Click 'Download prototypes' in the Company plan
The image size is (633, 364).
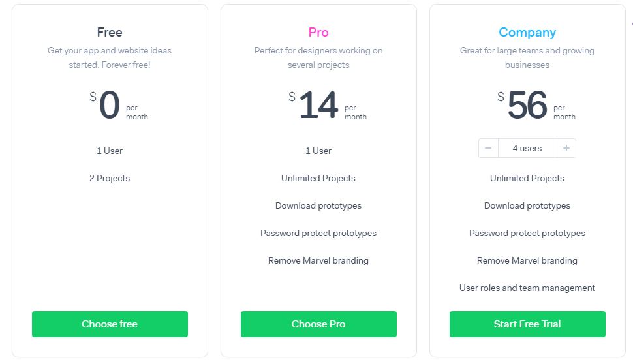point(527,205)
